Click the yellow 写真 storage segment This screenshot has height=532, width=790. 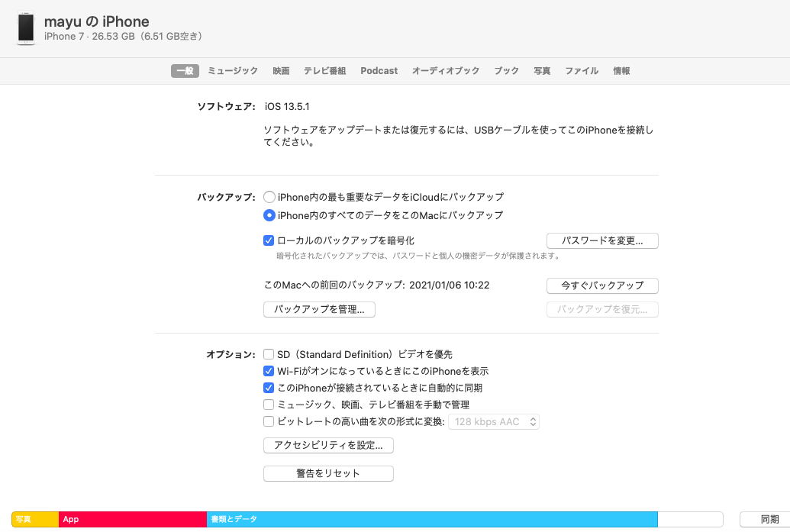tap(35, 519)
